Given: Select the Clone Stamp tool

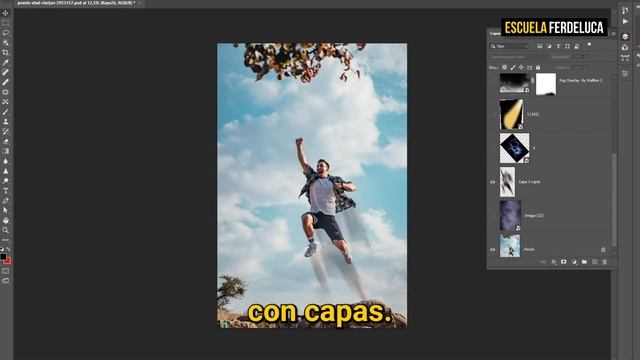Looking at the screenshot, I should [5, 122].
